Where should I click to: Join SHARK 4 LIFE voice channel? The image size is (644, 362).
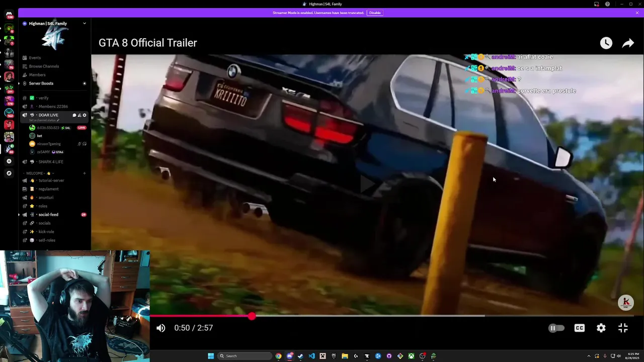(x=55, y=162)
